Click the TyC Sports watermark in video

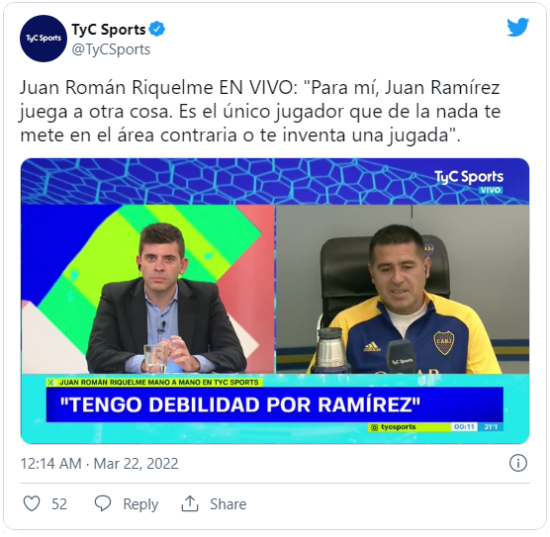(x=469, y=177)
